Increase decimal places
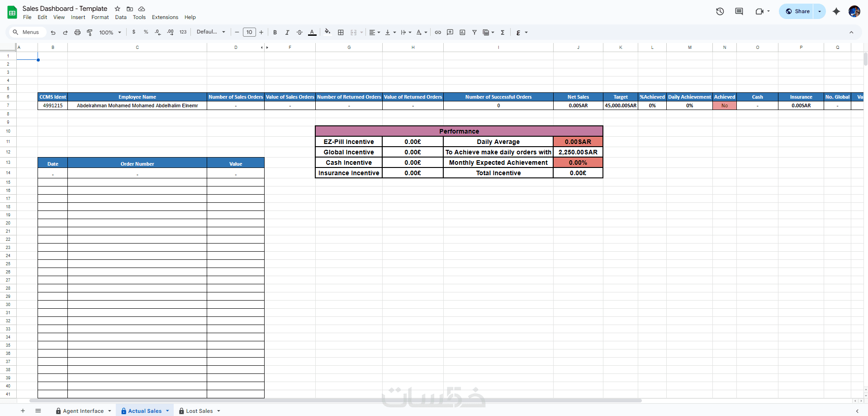The width and height of the screenshot is (868, 416). [x=170, y=32]
